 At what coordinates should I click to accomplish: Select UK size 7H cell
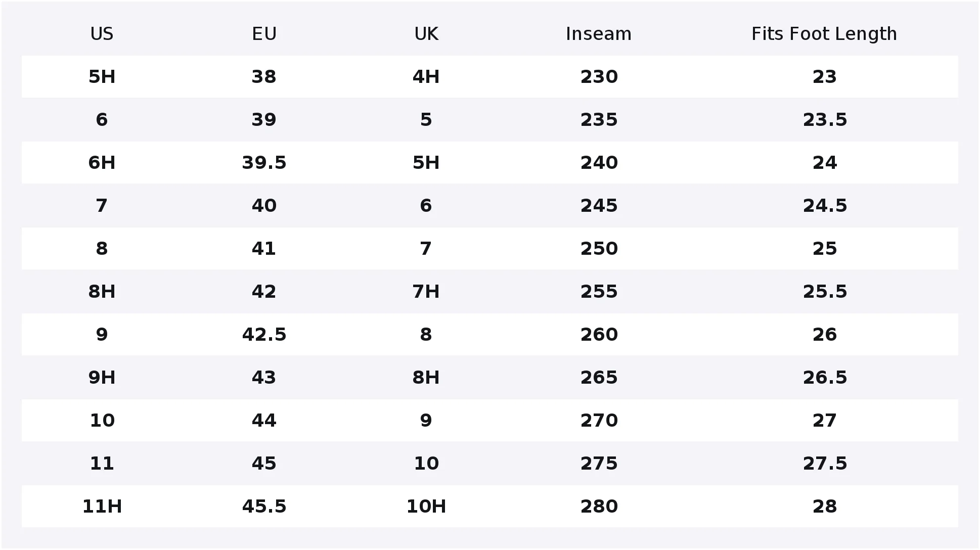426,292
